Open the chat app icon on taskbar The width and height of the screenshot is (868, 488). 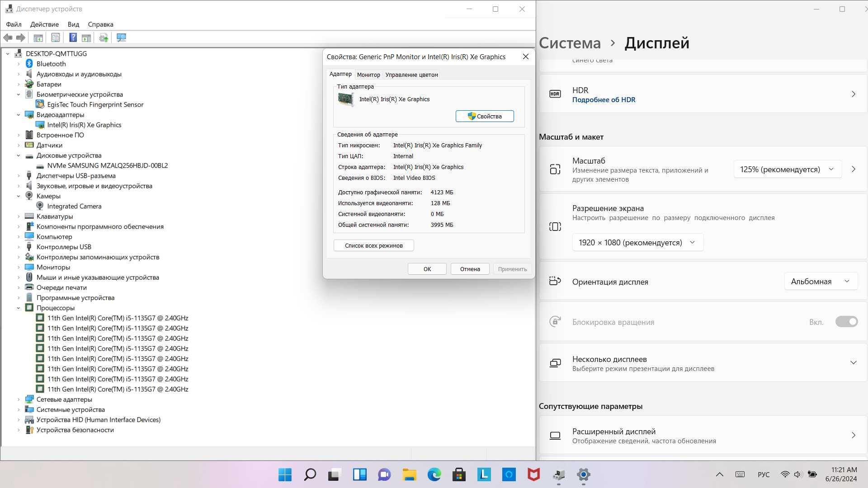tap(385, 474)
